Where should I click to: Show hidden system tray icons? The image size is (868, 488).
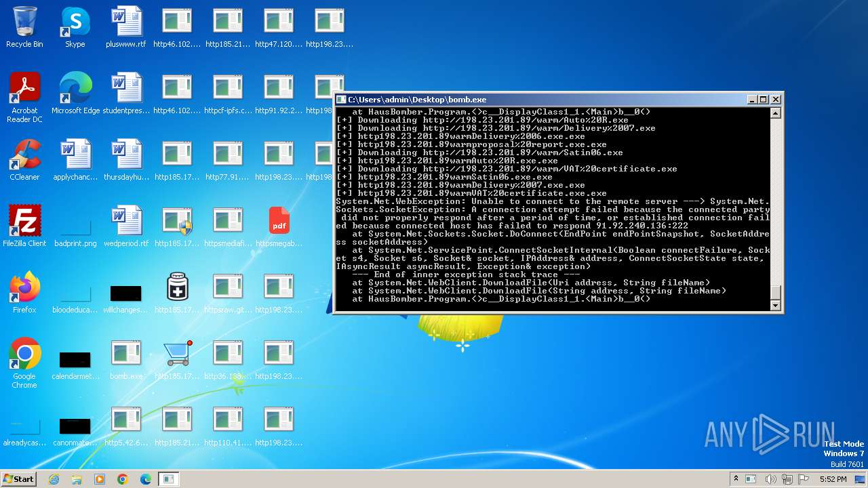(736, 479)
